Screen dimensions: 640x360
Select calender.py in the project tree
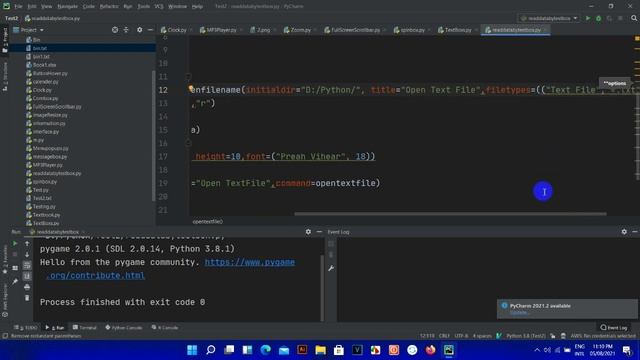[x=45, y=82]
